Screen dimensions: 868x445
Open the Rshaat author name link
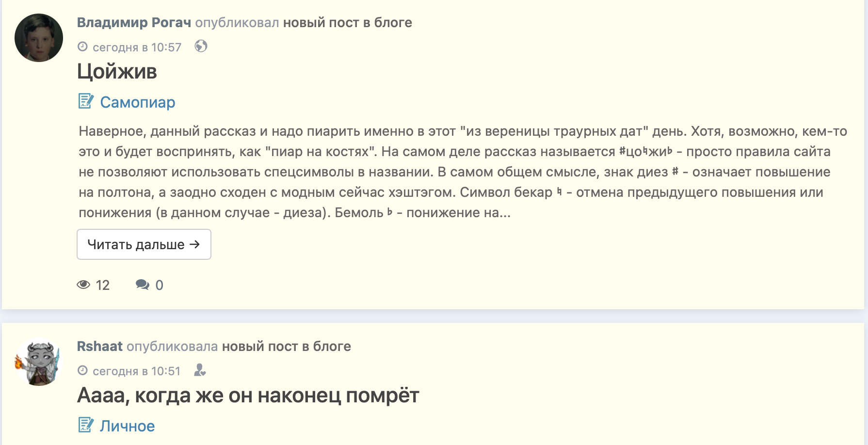pos(99,347)
